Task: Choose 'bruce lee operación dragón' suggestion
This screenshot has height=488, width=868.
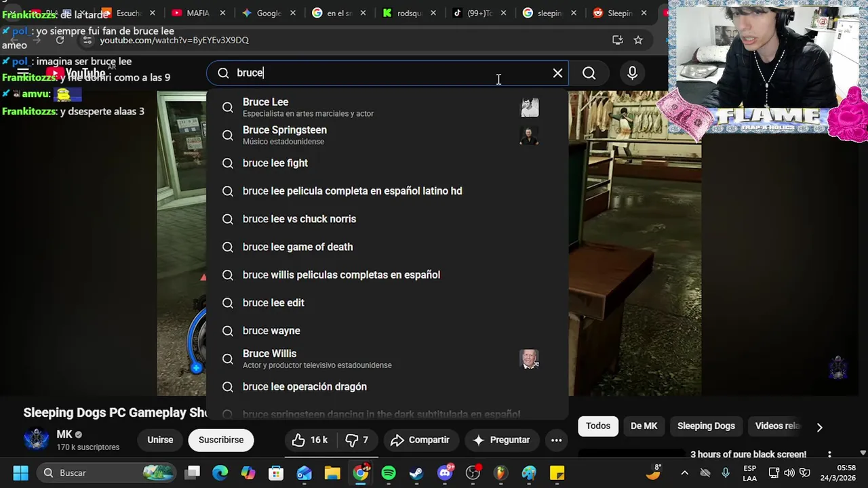Action: pos(387,386)
